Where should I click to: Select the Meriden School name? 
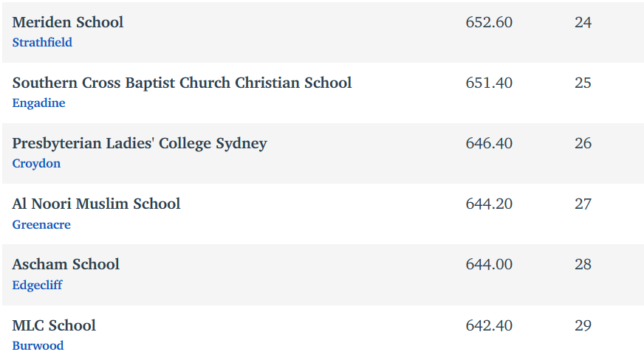pyautogui.click(x=68, y=22)
